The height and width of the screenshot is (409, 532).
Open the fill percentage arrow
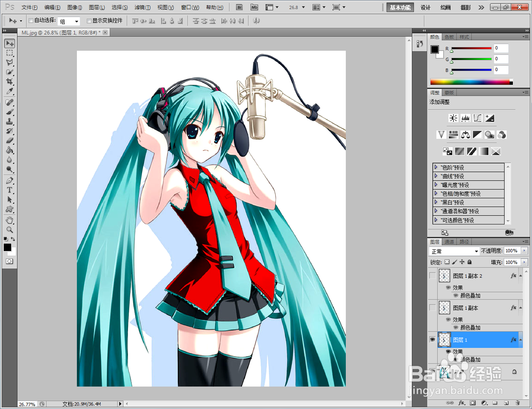coord(524,262)
